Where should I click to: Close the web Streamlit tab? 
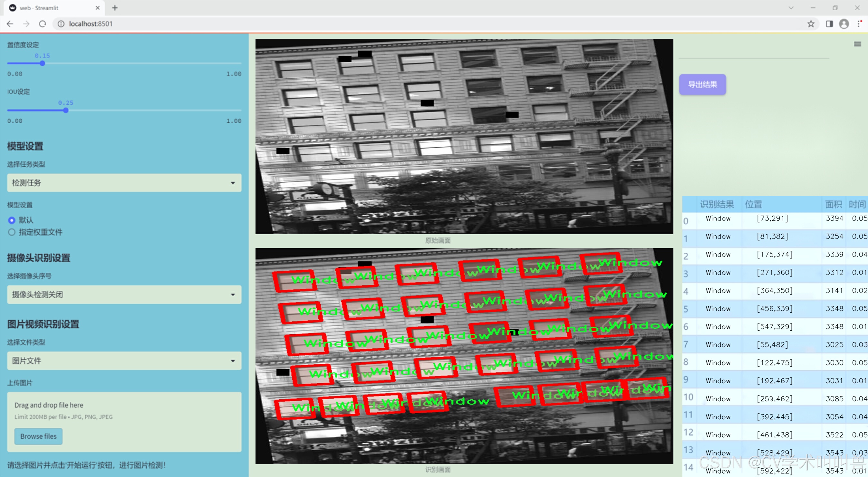click(98, 8)
